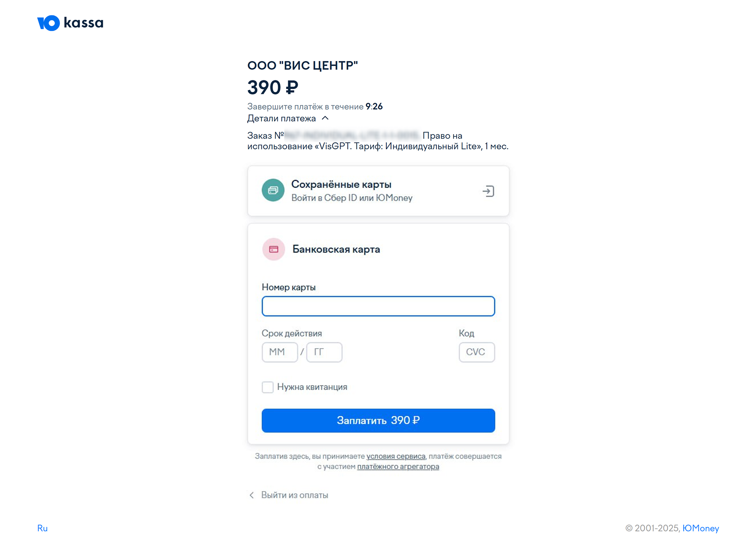Enable the Нужна квитанция checkbox
The height and width of the screenshot is (556, 756).
tap(268, 387)
